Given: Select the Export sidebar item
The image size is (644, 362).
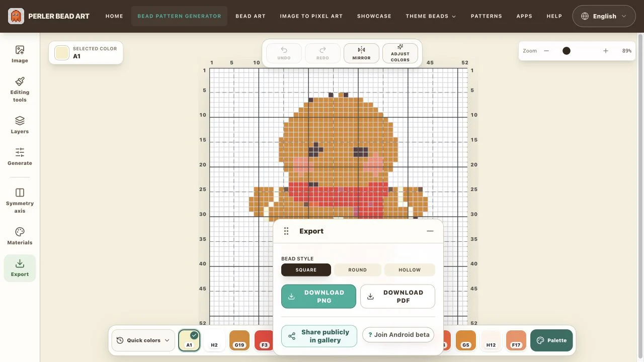Looking at the screenshot, I should click(20, 268).
